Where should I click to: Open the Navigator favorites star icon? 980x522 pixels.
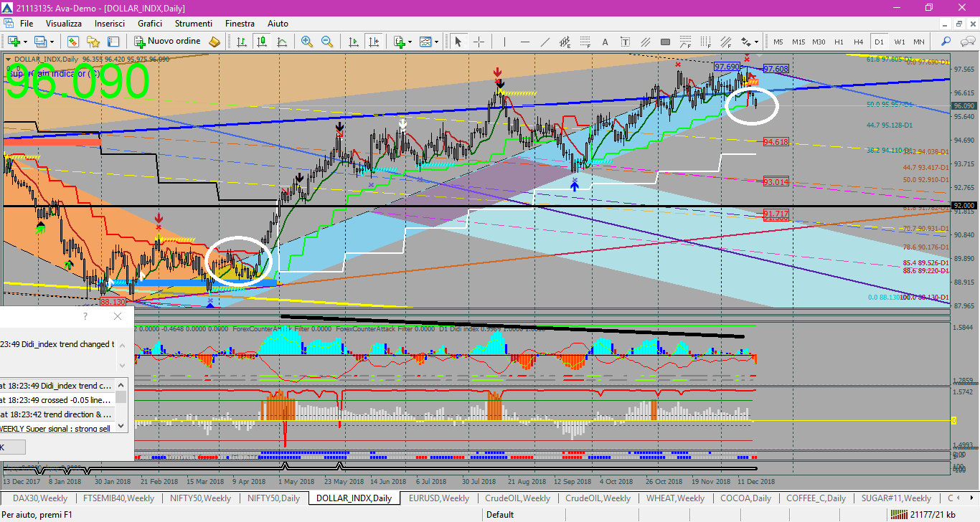[x=93, y=42]
